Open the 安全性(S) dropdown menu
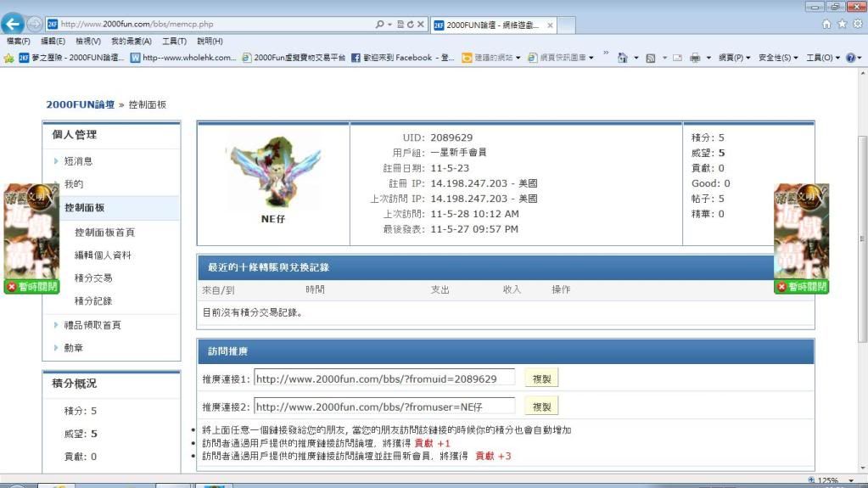This screenshot has height=488, width=868. 777,58
